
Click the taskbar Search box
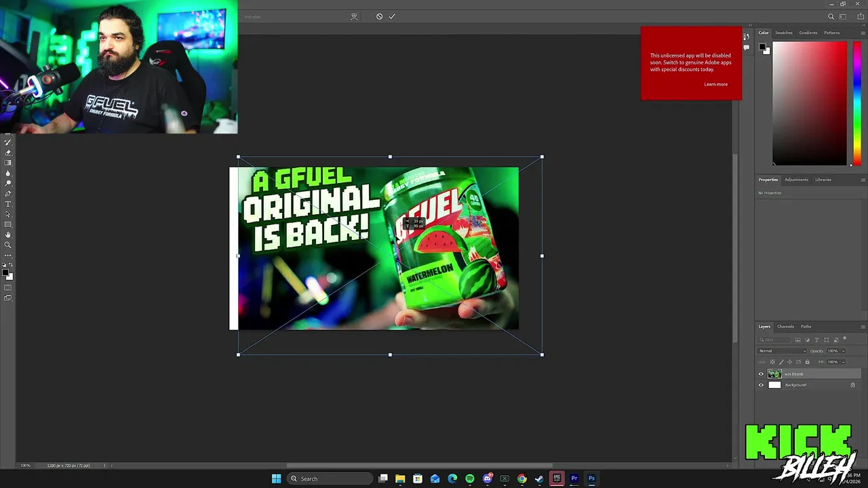[x=329, y=479]
